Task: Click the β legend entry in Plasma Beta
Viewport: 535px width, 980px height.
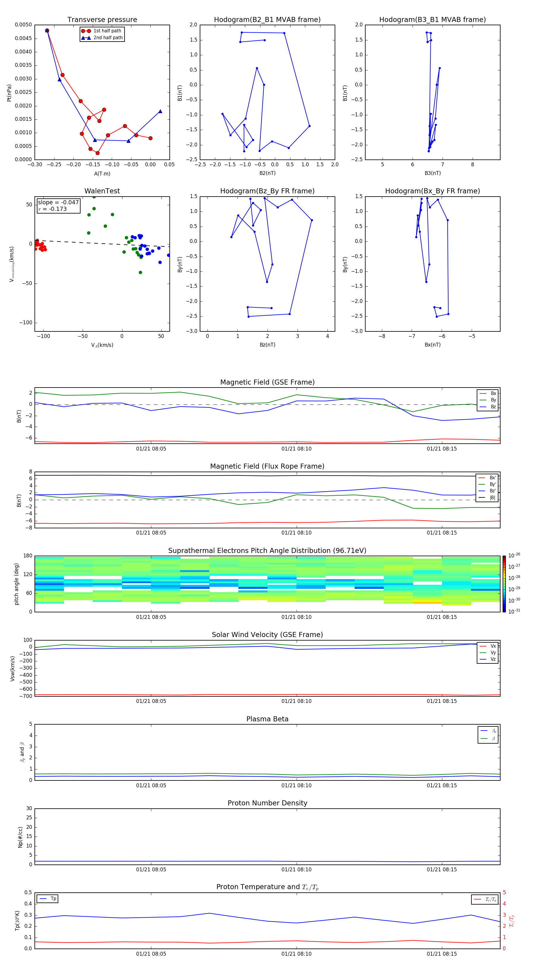Action: tap(488, 739)
